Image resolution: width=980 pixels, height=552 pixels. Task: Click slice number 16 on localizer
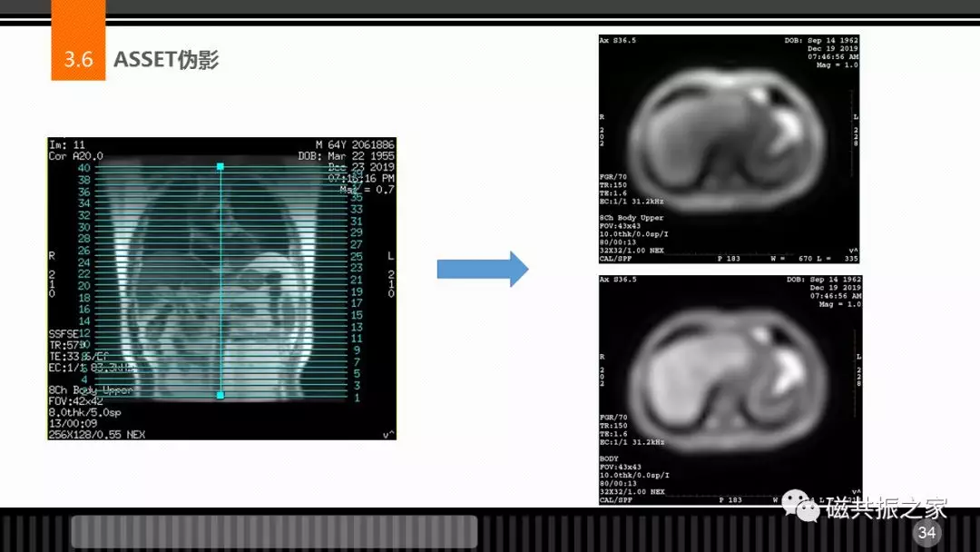coord(83,310)
